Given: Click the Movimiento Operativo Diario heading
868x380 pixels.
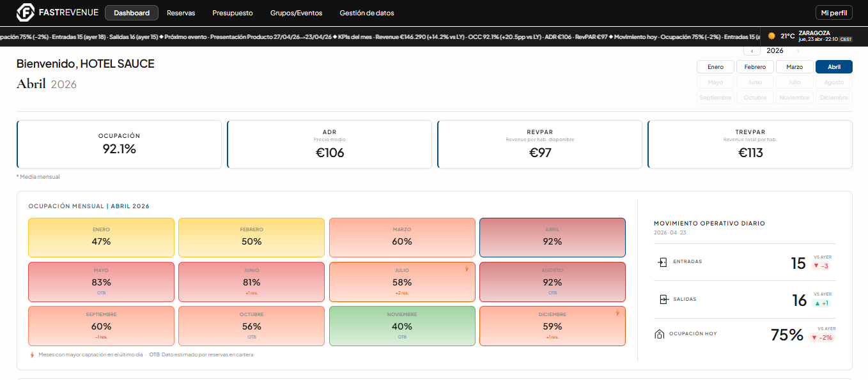Looking at the screenshot, I should (x=709, y=224).
